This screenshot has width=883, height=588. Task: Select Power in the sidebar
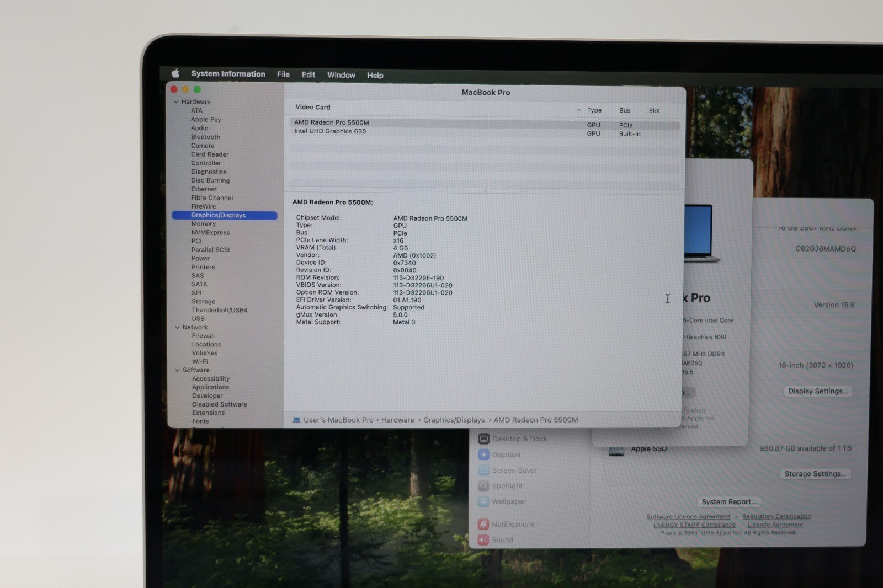tap(201, 258)
